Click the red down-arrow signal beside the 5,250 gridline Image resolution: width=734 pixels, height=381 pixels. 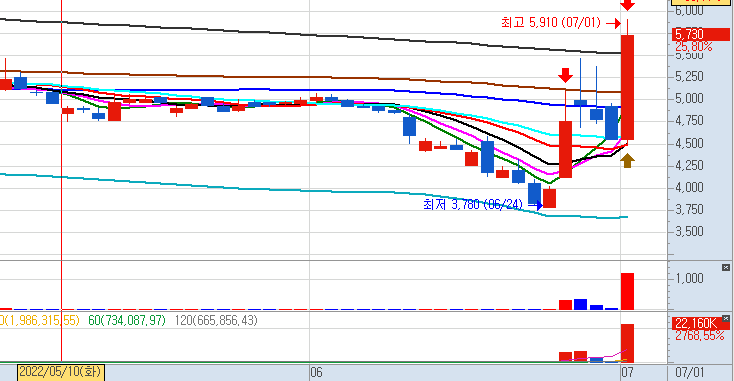pyautogui.click(x=565, y=75)
